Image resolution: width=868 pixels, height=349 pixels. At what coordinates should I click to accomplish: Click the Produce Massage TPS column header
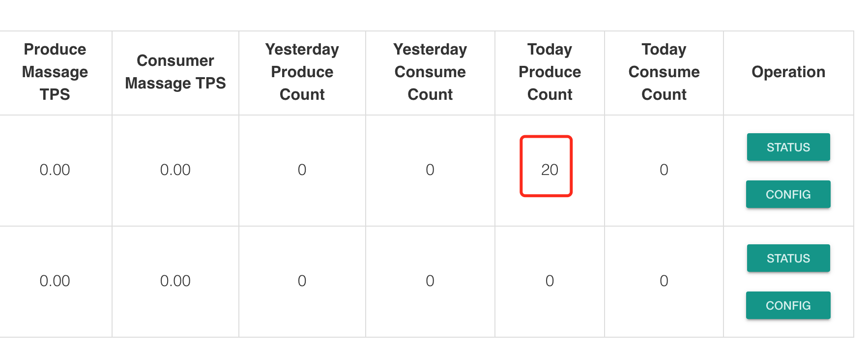click(55, 72)
